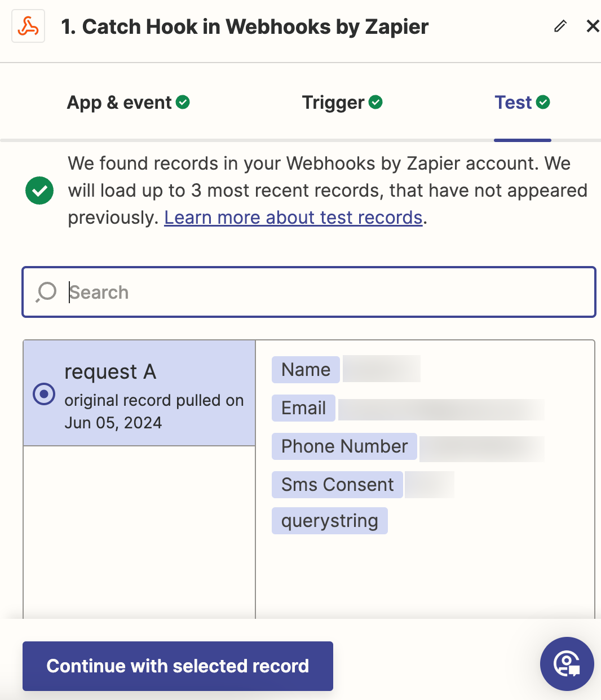601x700 pixels.
Task: Click the Test tab green check
Action: coord(543,102)
